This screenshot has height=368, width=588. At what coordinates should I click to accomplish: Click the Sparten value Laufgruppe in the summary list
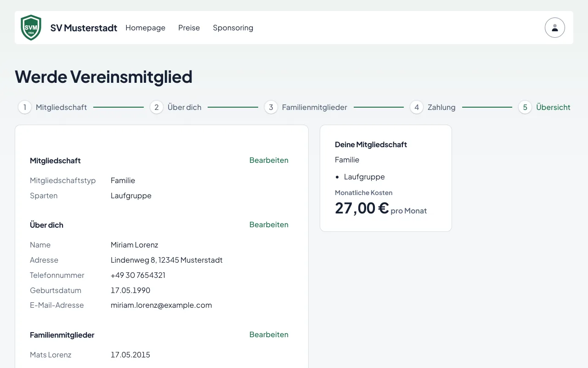click(131, 195)
